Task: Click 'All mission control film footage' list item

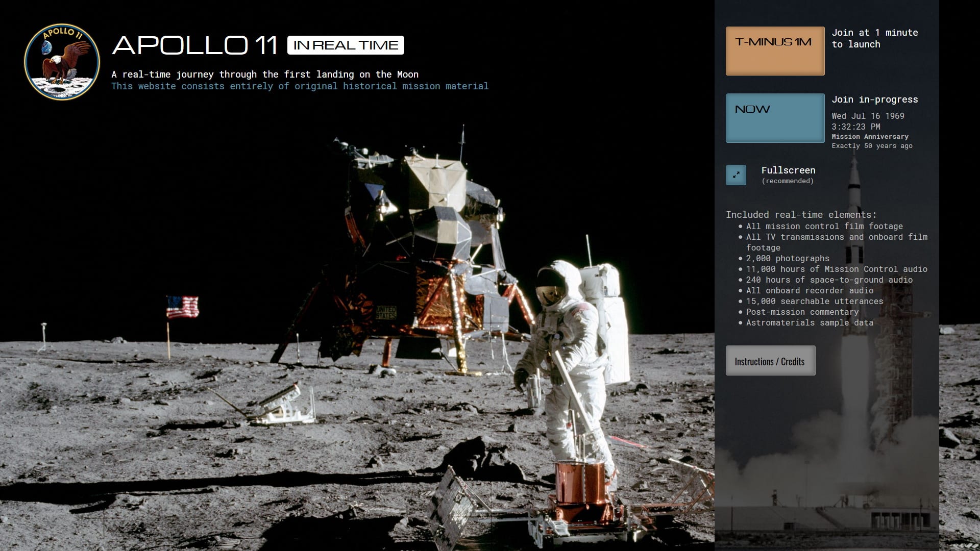Action: pyautogui.click(x=824, y=226)
